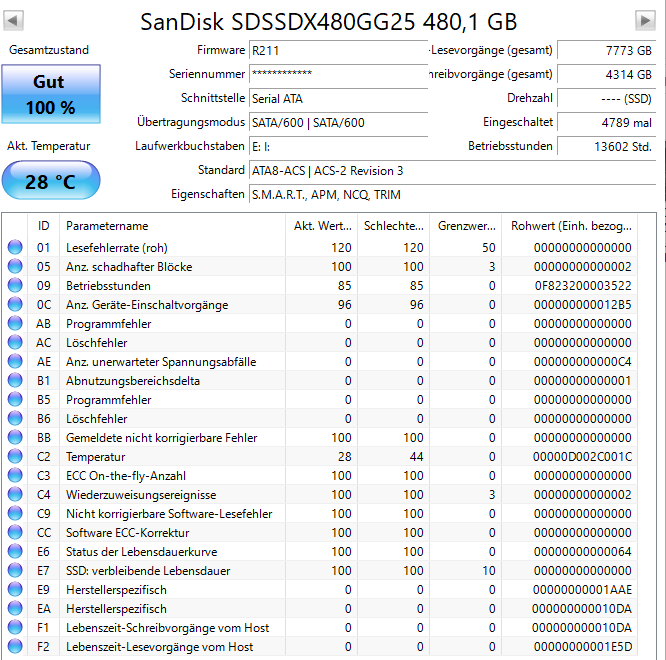
Task: Select the Anz. schadhafter Blöcke parameter name
Action: click(x=129, y=267)
